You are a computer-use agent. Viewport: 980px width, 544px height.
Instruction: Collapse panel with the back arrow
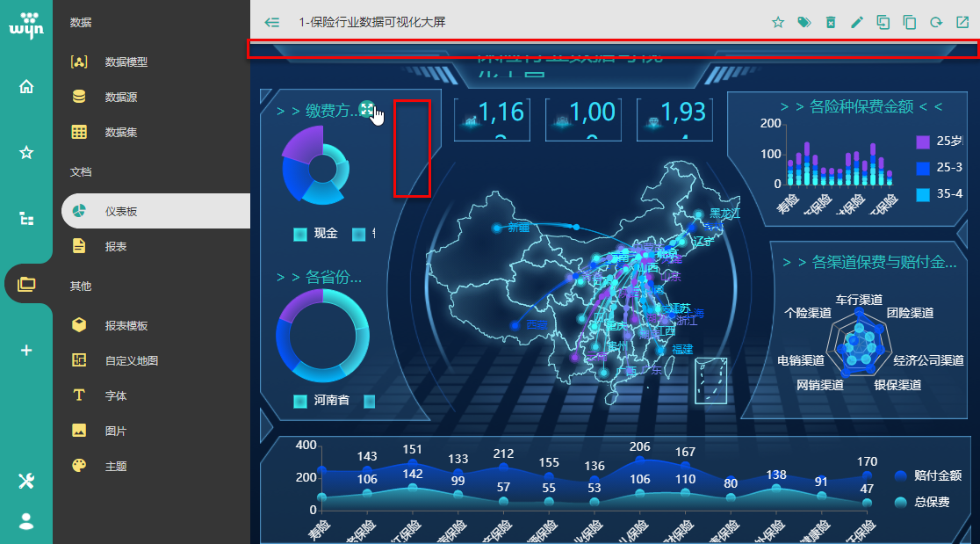coord(272,23)
